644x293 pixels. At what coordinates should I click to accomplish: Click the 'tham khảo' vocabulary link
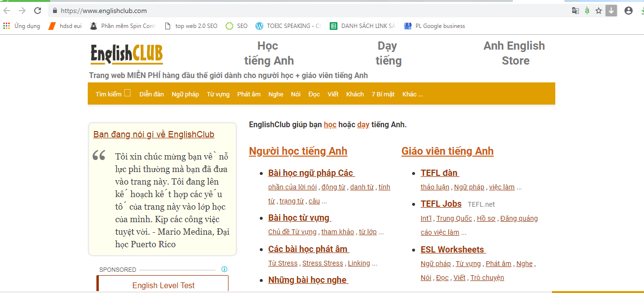337,232
